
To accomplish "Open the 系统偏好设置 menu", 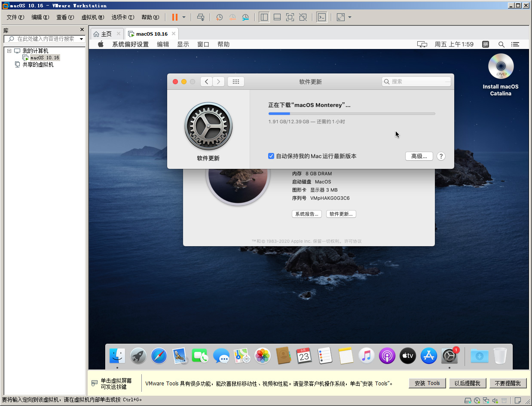I will 130,44.
